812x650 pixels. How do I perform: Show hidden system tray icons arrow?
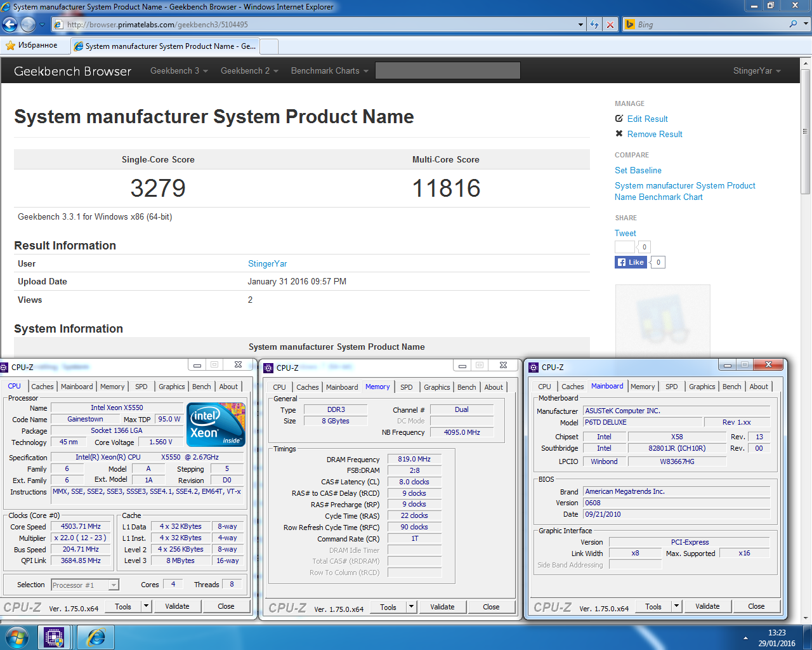pos(745,638)
